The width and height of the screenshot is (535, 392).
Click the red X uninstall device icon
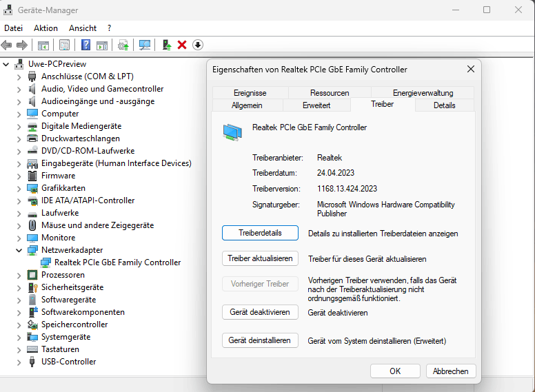point(182,45)
